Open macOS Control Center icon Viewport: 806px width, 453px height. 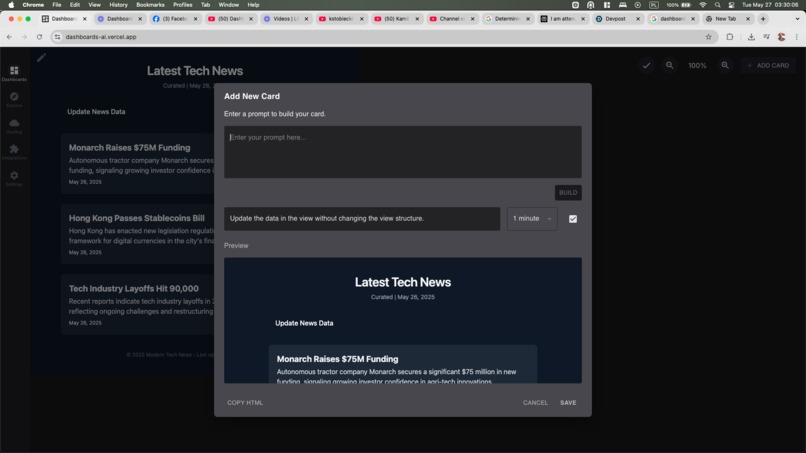coord(731,5)
